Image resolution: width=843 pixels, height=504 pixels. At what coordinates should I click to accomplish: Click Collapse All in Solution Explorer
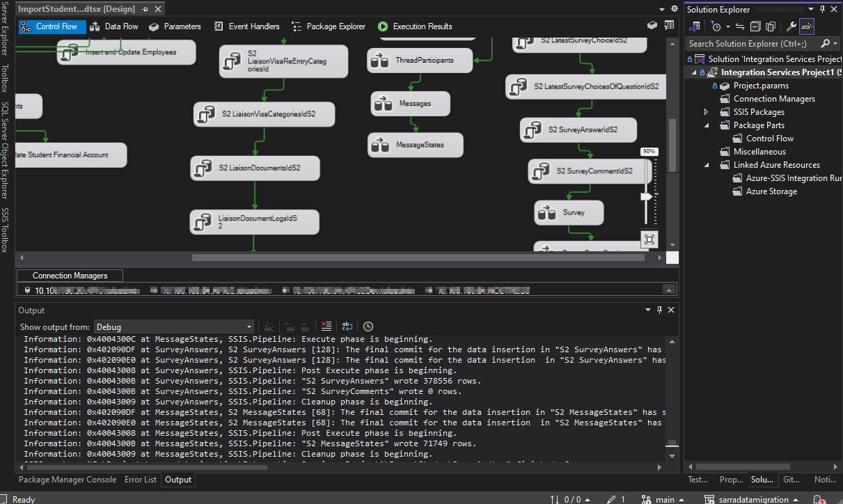click(755, 26)
